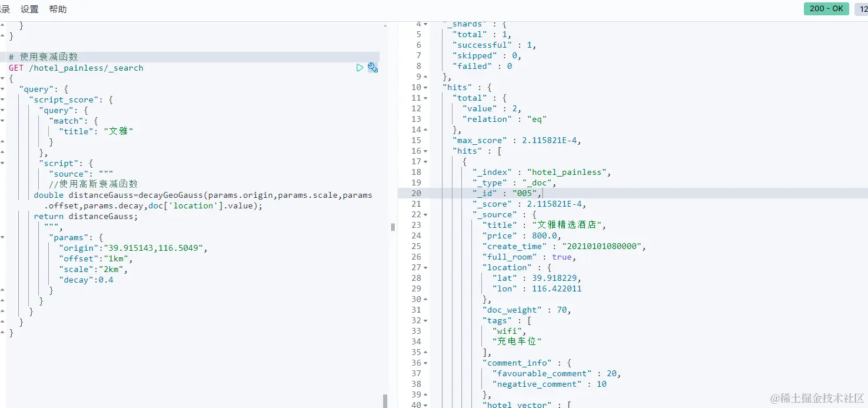Image resolution: width=868 pixels, height=408 pixels.
Task: Fold the "query" block inside script_score
Action: [x=2, y=110]
